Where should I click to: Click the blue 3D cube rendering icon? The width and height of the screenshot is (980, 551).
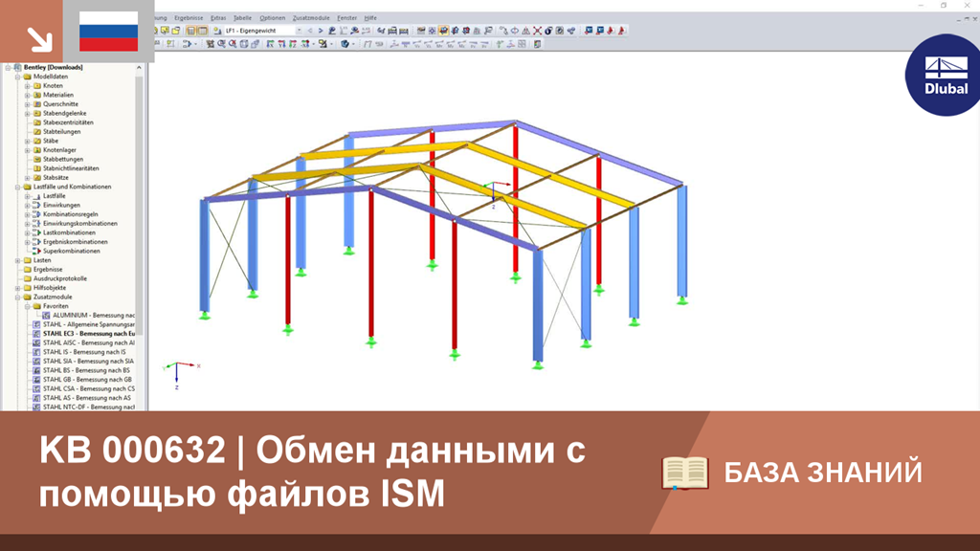point(345,44)
